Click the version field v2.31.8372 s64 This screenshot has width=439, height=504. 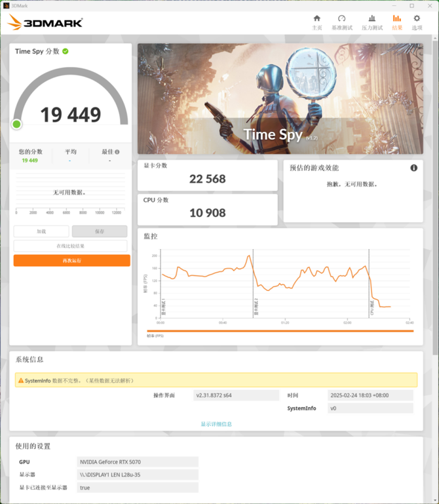[237, 395]
